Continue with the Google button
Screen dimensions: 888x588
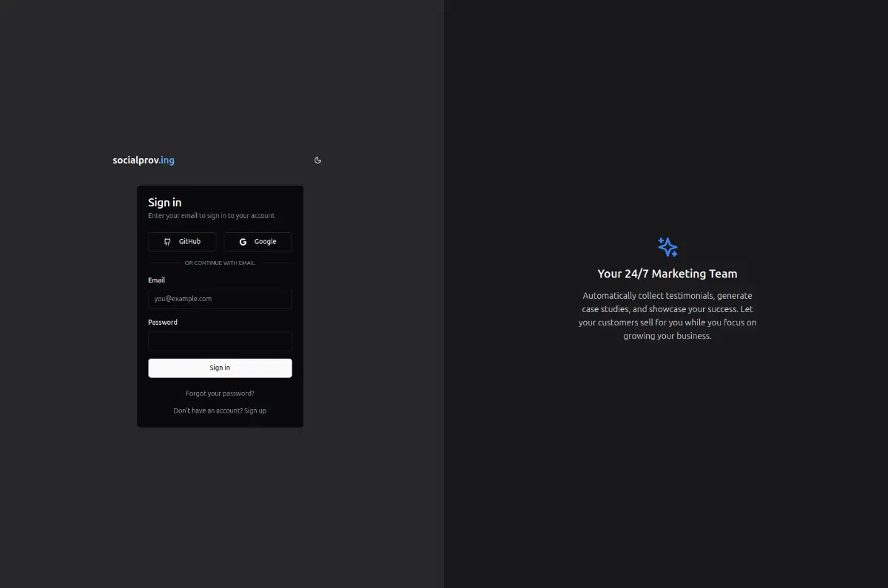[258, 242]
